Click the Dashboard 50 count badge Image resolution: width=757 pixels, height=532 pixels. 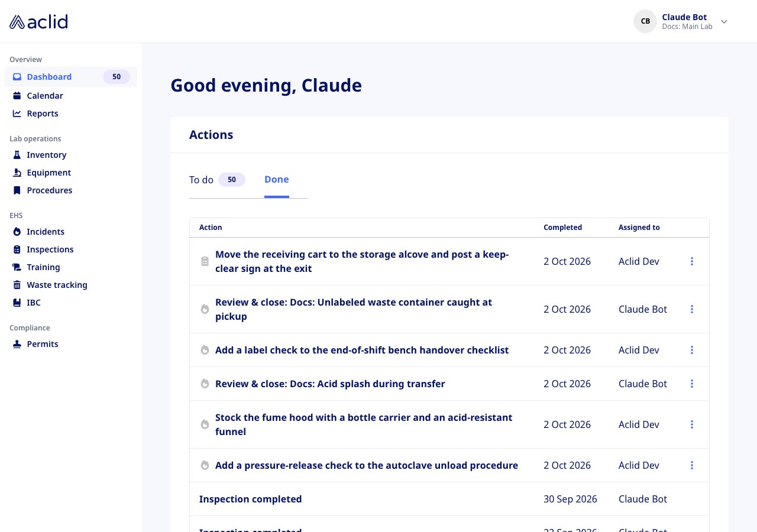[117, 77]
